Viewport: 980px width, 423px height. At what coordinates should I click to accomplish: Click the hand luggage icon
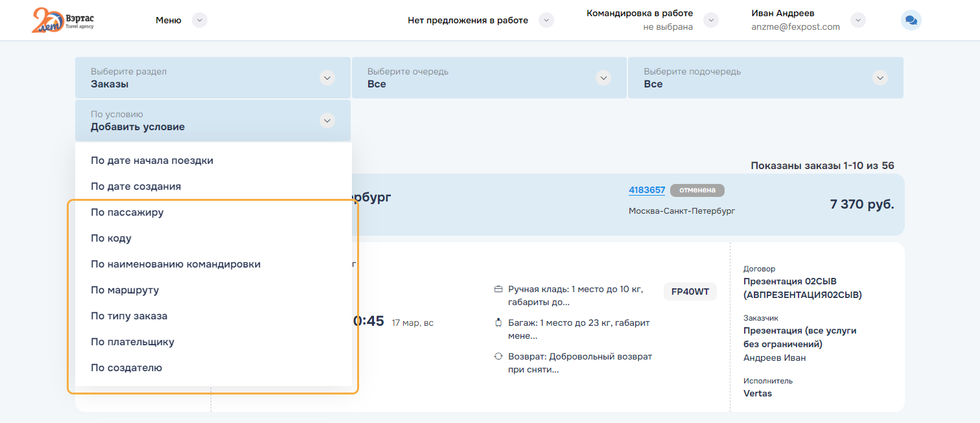(x=498, y=289)
